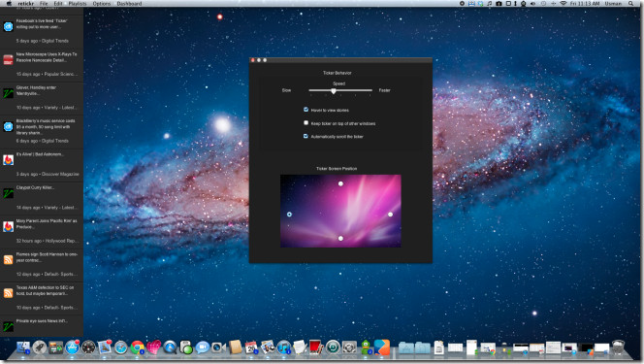Viewport: 644px width, 364px height.
Task: Click the Variety icon beside Glover story
Action: click(8, 93)
